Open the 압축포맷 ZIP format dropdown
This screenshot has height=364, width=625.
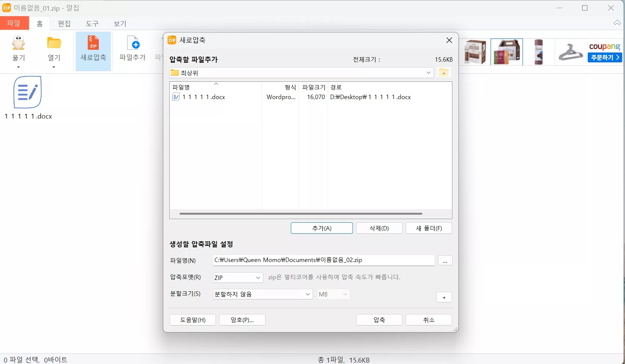click(258, 278)
